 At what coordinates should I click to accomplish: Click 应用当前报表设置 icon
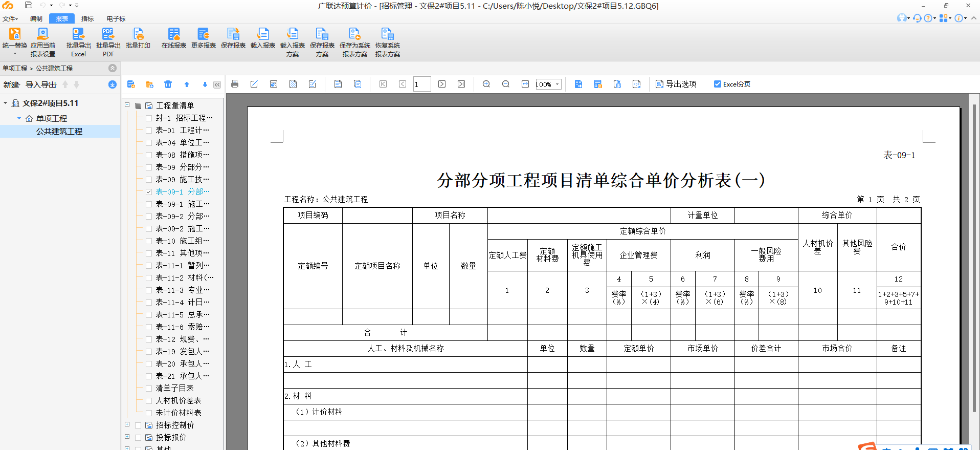pyautogui.click(x=43, y=34)
